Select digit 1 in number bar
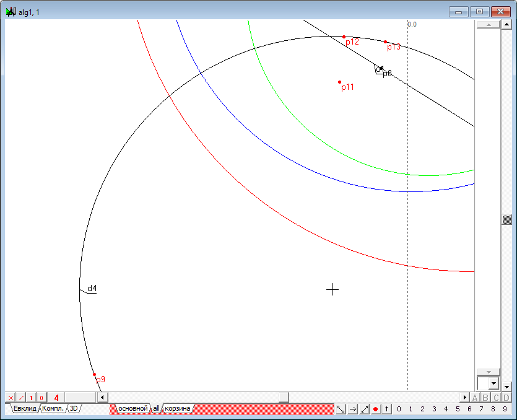517x420 pixels. [x=411, y=409]
